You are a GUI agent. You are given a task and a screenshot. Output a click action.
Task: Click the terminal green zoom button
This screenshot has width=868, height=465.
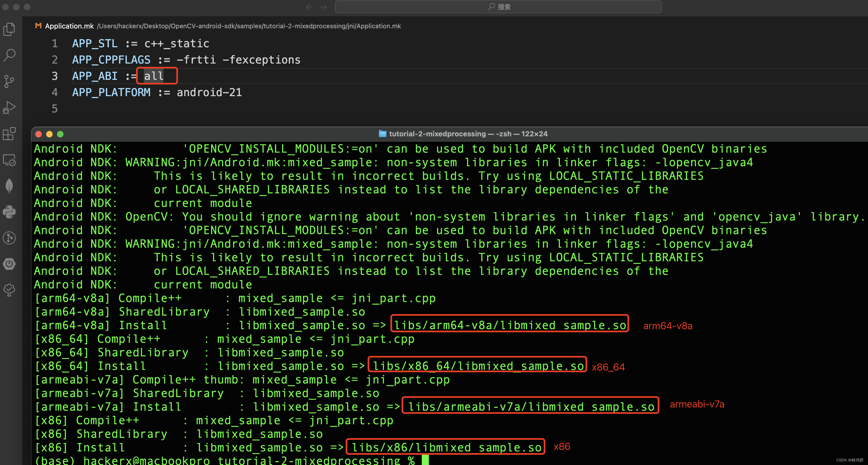[60, 134]
